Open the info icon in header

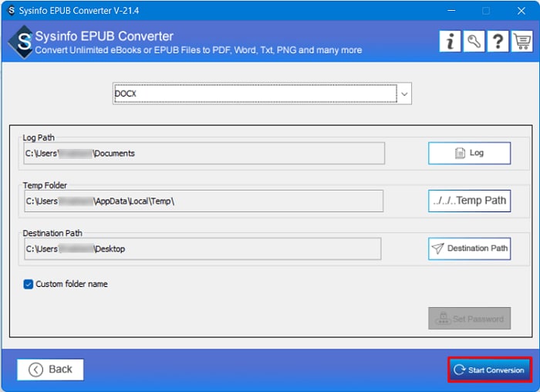point(450,42)
